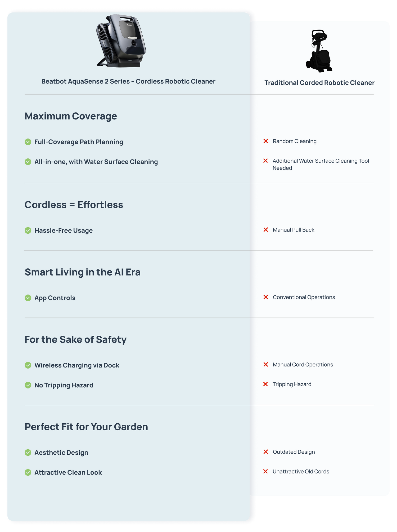Image resolution: width=397 pixels, height=532 pixels.
Task: Click green check next to Hassle-Free Usage
Action: [28, 230]
